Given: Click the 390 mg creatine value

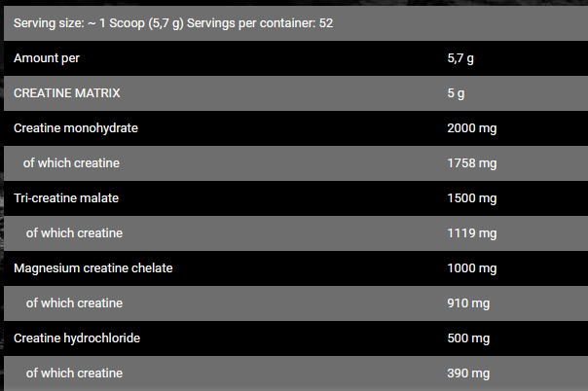Looking at the screenshot, I should click(468, 373).
